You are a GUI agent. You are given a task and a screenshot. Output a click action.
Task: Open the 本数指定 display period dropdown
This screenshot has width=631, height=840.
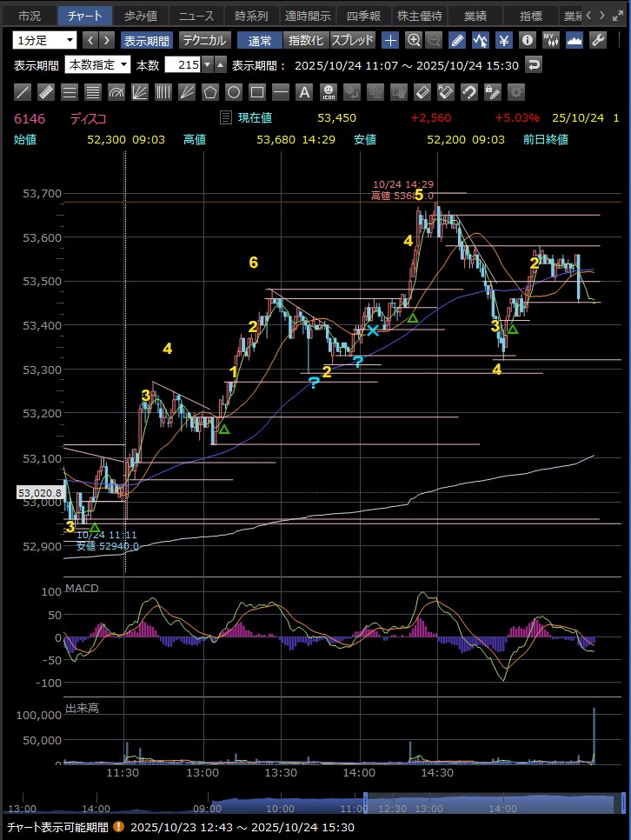(x=98, y=64)
